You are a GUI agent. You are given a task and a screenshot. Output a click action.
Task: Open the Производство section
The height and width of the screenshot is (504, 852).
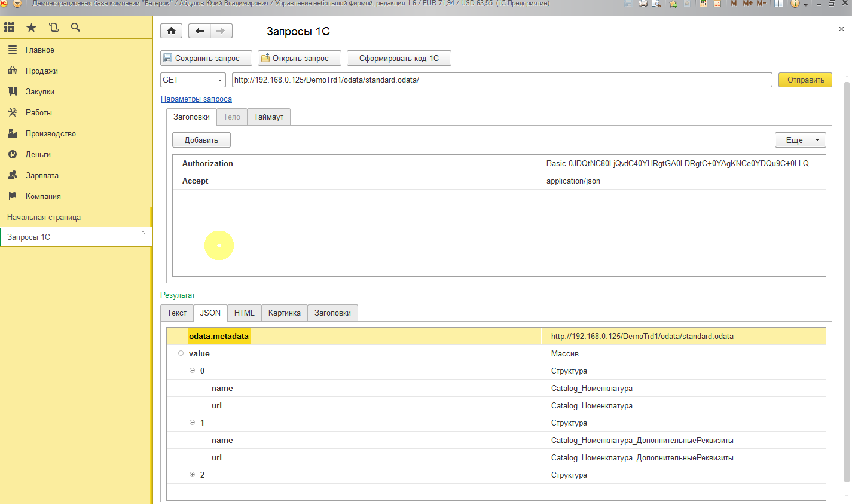click(x=76, y=134)
